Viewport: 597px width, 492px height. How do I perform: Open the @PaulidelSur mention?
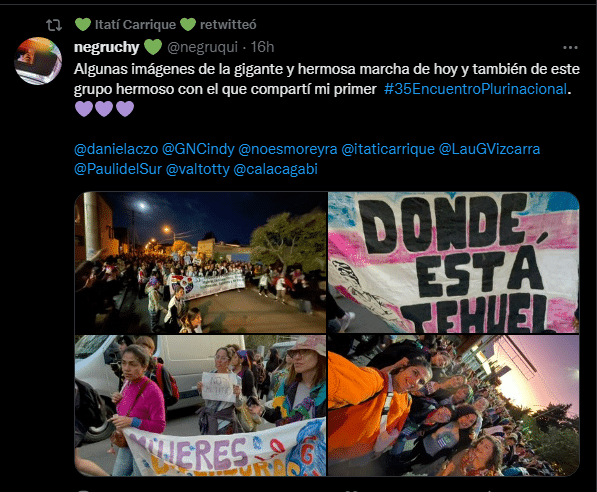118,169
